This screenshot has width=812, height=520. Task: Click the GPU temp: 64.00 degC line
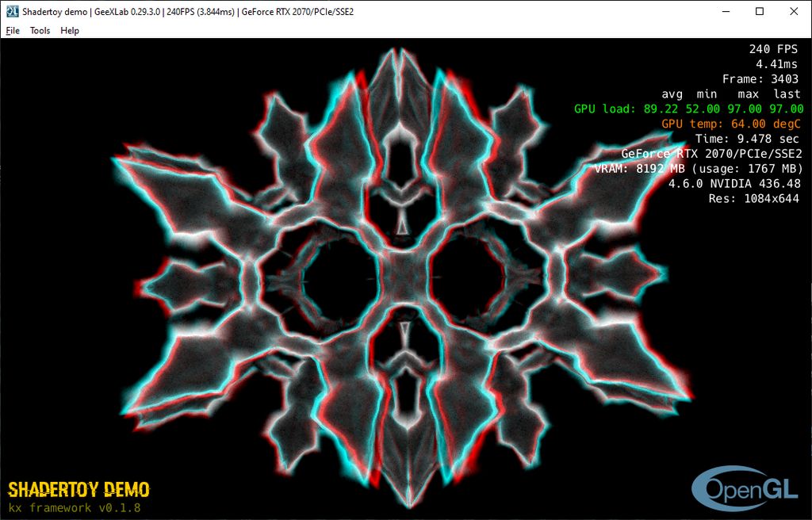click(730, 124)
